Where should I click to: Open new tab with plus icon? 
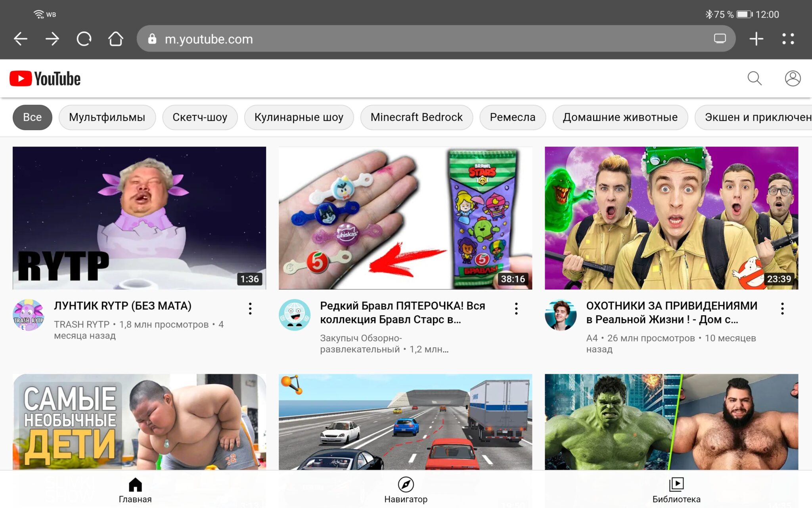756,39
